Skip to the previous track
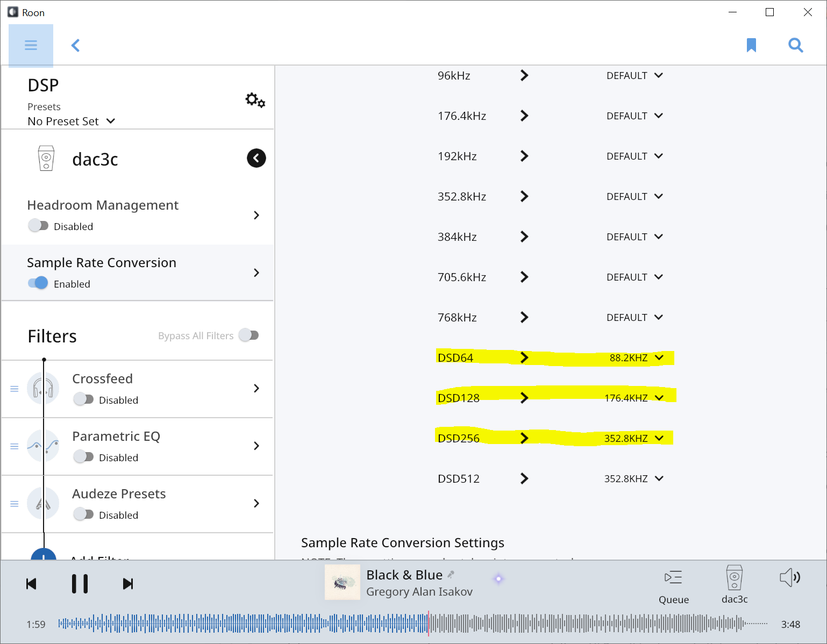 coord(31,584)
